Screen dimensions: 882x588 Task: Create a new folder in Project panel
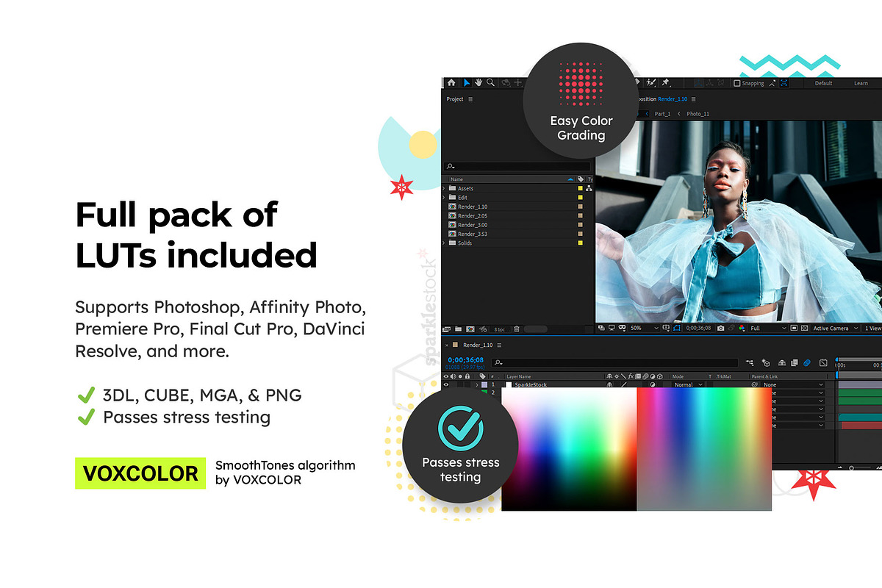[x=458, y=329]
